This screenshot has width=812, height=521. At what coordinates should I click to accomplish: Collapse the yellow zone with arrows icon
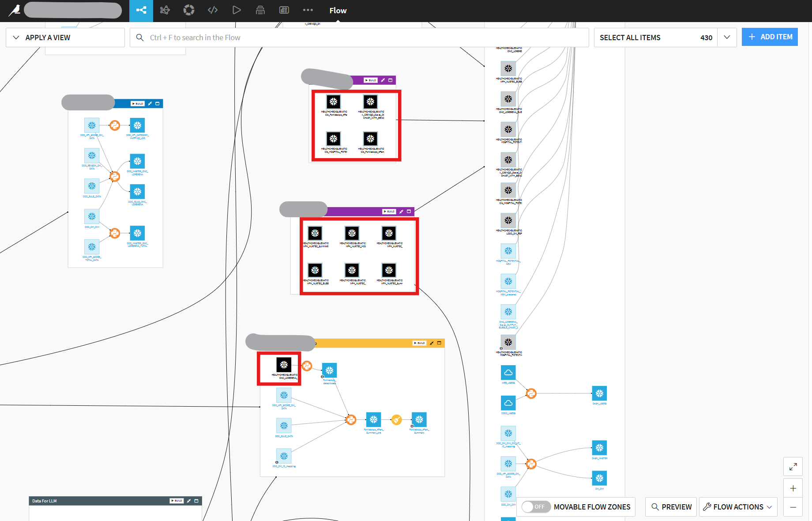coord(432,343)
